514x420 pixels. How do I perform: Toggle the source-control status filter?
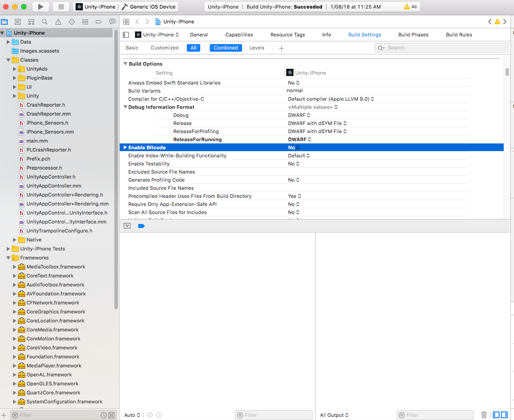point(112,415)
